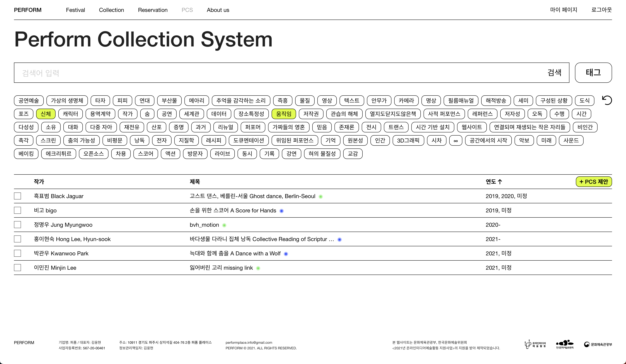
Task: Reset tag selection with the refresh arrow icon
Action: [x=607, y=100]
